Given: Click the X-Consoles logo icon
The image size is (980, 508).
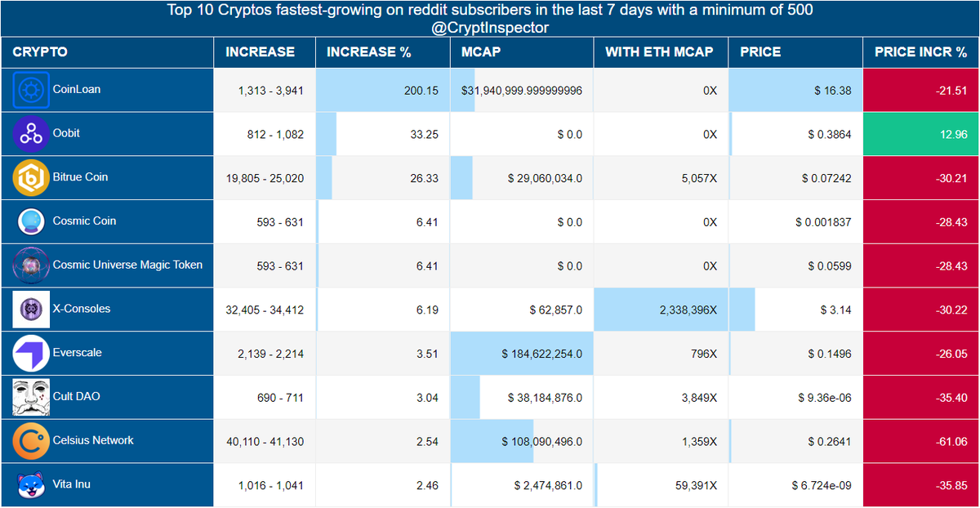Looking at the screenshot, I should [31, 310].
